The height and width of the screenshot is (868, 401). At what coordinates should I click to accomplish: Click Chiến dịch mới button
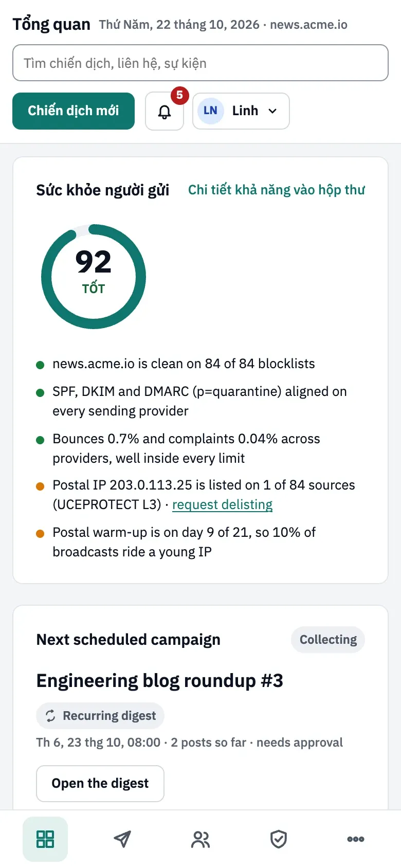click(74, 111)
